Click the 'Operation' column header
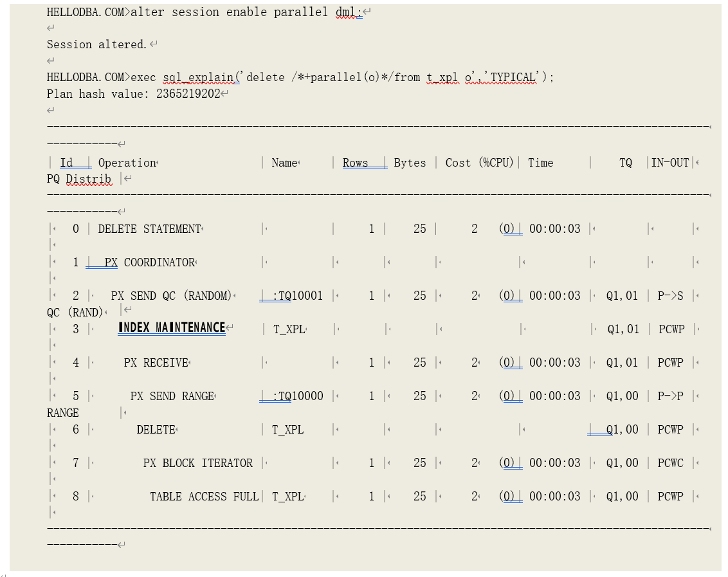728x577 pixels. [127, 163]
